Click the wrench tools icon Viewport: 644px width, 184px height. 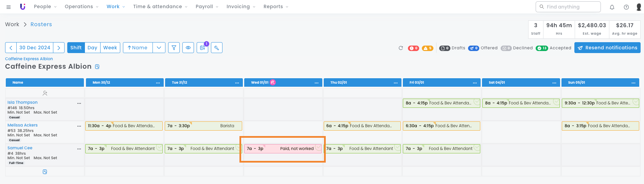[217, 48]
